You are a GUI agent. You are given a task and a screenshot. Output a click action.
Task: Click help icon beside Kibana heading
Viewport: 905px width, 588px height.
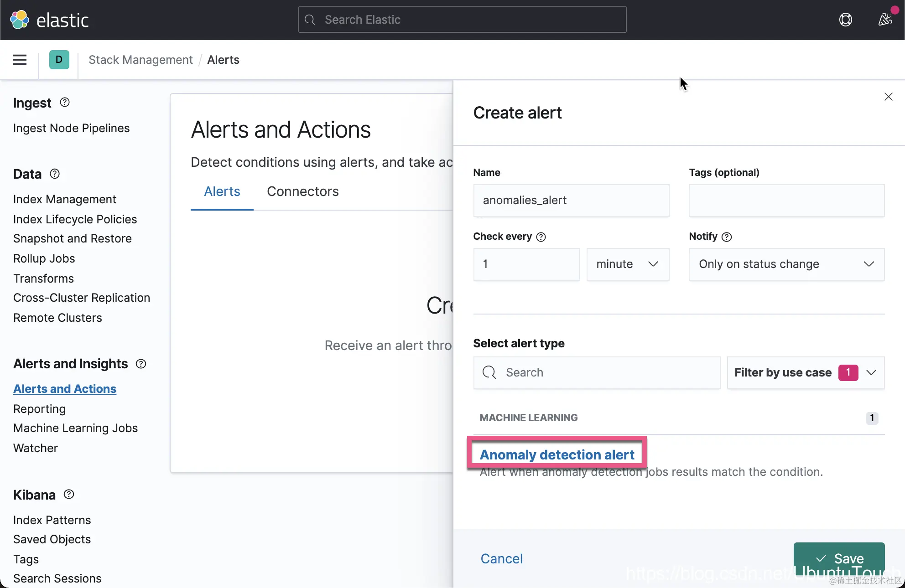[69, 495]
